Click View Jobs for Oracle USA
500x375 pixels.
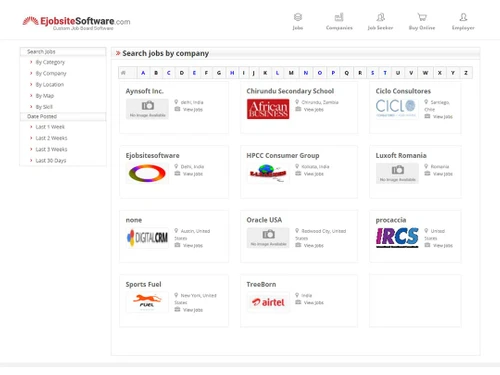coord(313,246)
